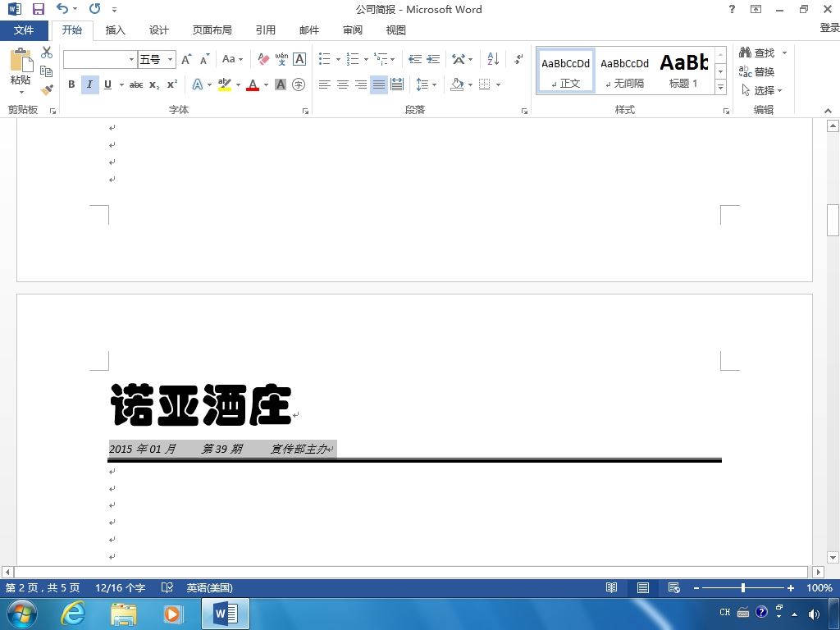Click the 查找 find button
840x630 pixels.
757,52
